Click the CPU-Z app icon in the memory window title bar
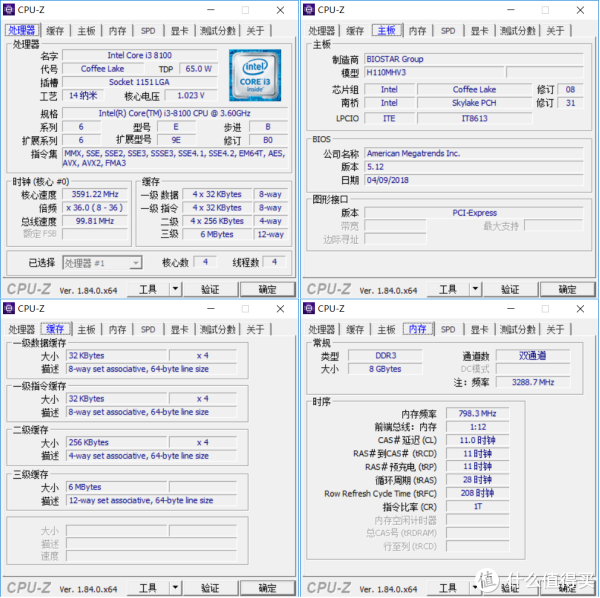The width and height of the screenshot is (600, 598). click(x=309, y=308)
